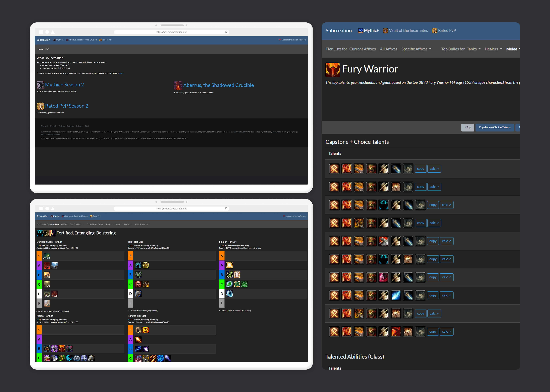Viewport: 550px width, 392px height.
Task: Select Current Affixes in Fury Warrior panel
Action: 362,49
